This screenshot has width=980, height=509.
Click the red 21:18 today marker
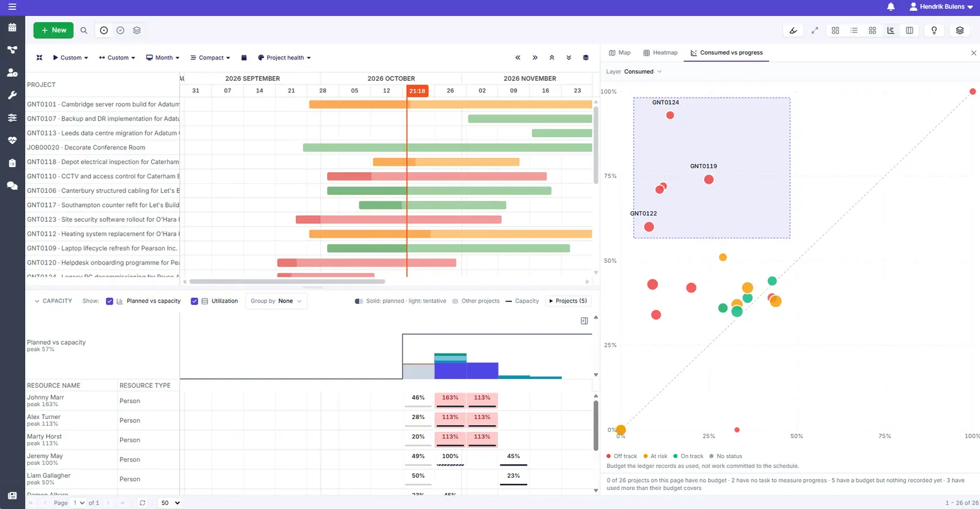point(417,91)
